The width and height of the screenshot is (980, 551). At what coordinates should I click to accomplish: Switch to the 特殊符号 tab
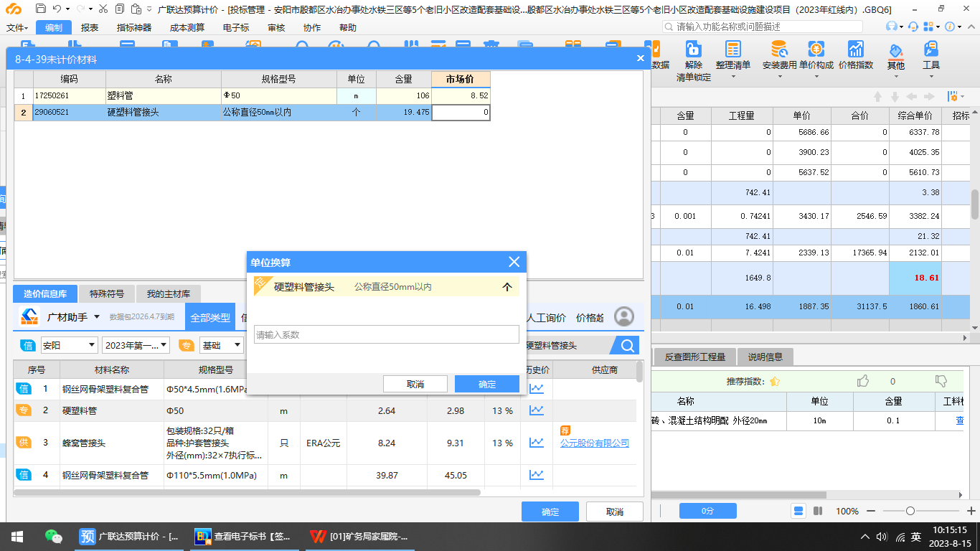click(107, 293)
